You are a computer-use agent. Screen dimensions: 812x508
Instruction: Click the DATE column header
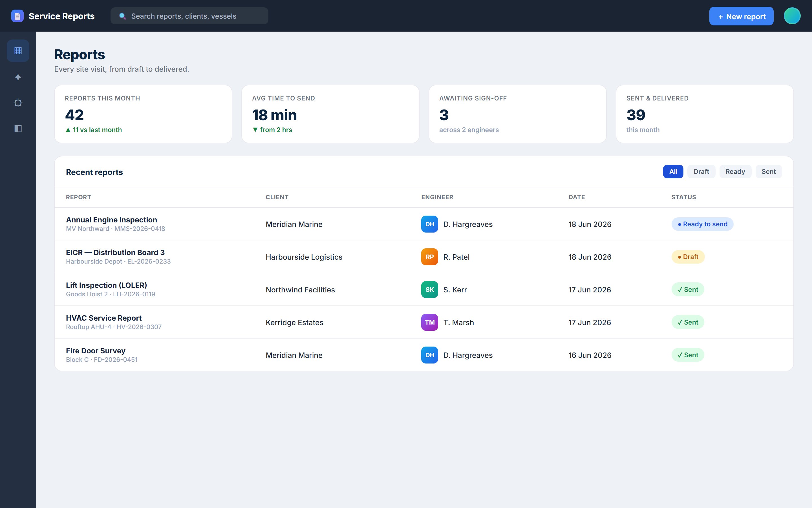[x=577, y=197]
